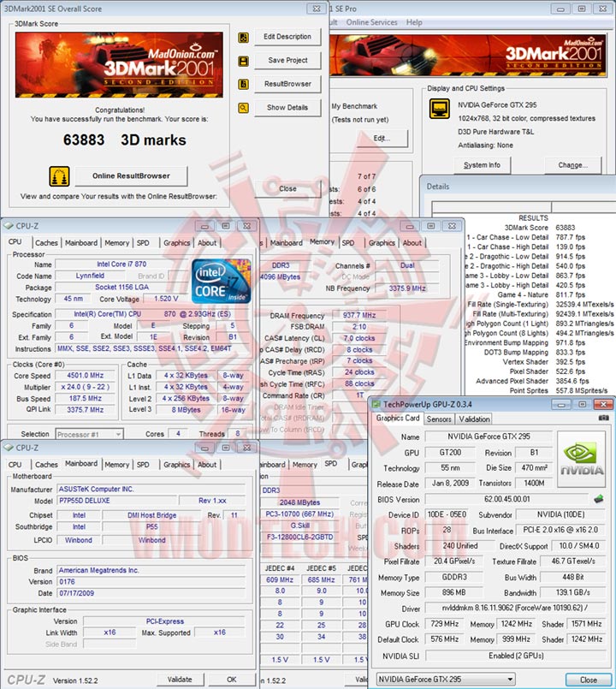Click the Memory Size value 896 MB in GPU-Z
The height and width of the screenshot is (689, 616).
point(453,593)
